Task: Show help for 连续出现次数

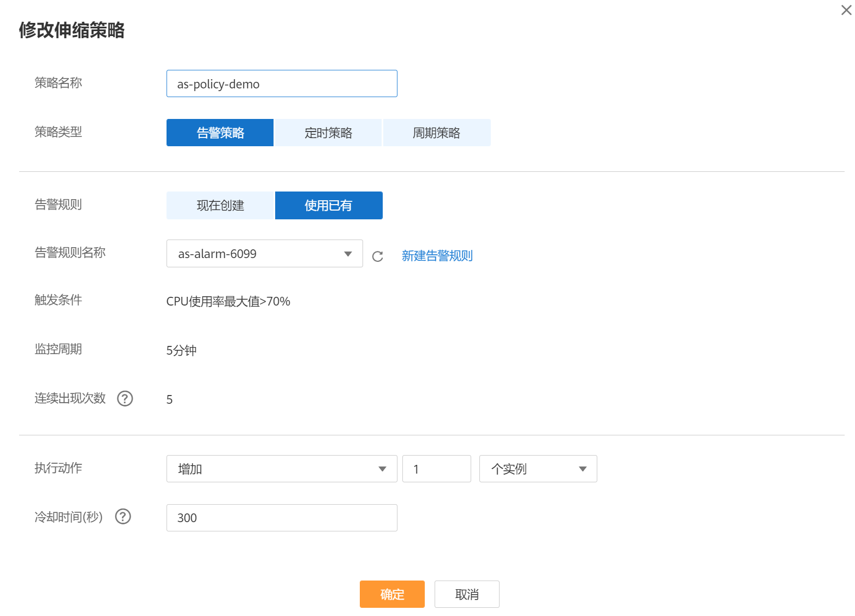Action: click(x=125, y=399)
